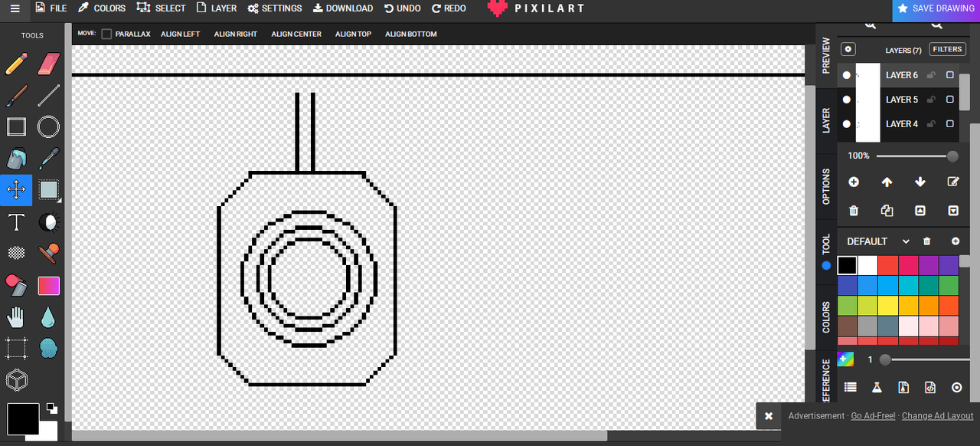The width and height of the screenshot is (980, 446).
Task: Open the Layer menu
Action: [217, 8]
